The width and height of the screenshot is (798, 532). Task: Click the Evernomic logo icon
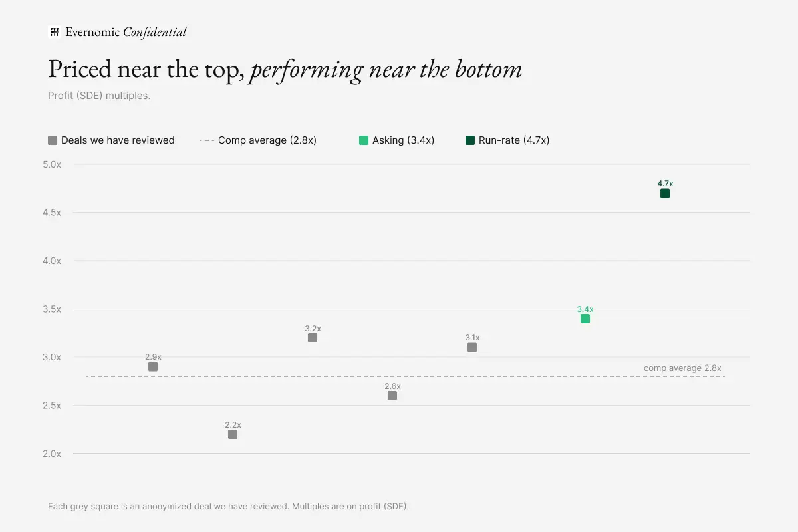pyautogui.click(x=55, y=32)
